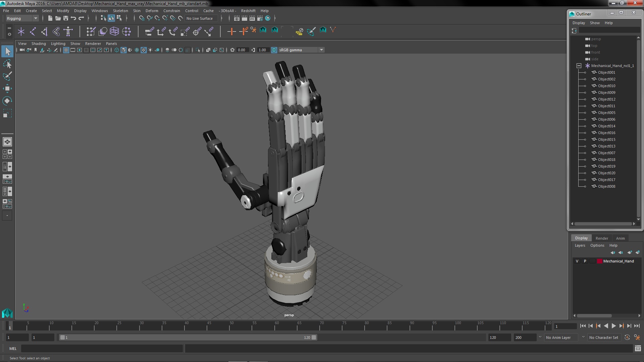Select Object014 in the Outliner
Viewport: 644px width, 362px height.
[606, 126]
